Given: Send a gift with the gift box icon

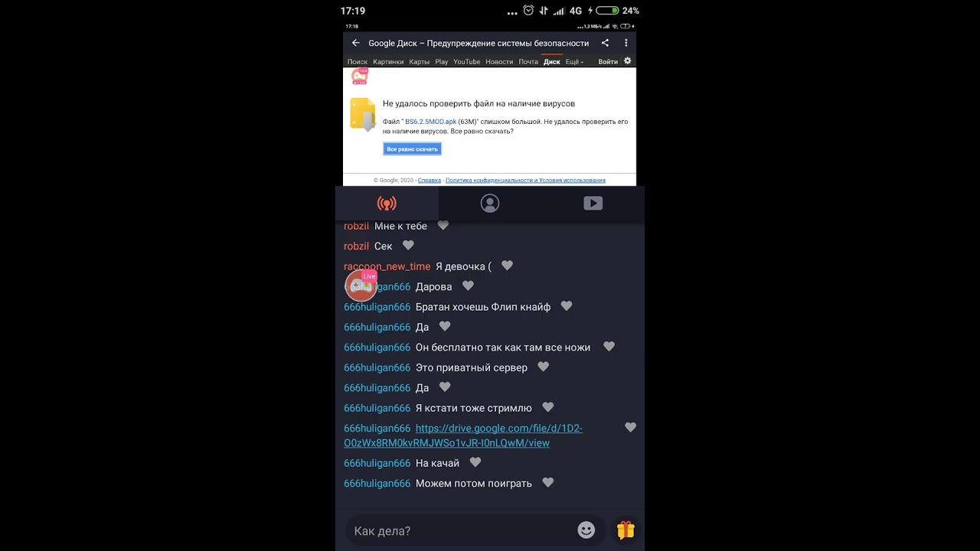Looking at the screenshot, I should [x=626, y=530].
